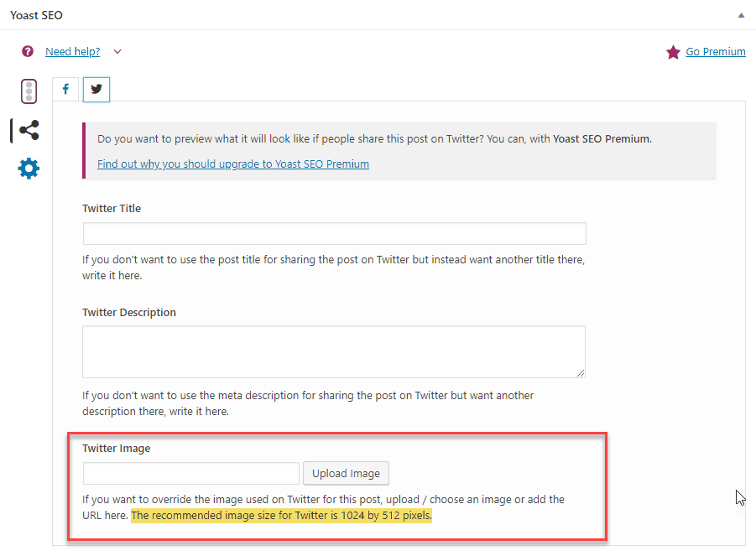Switch to the Facebook tab

click(x=65, y=89)
